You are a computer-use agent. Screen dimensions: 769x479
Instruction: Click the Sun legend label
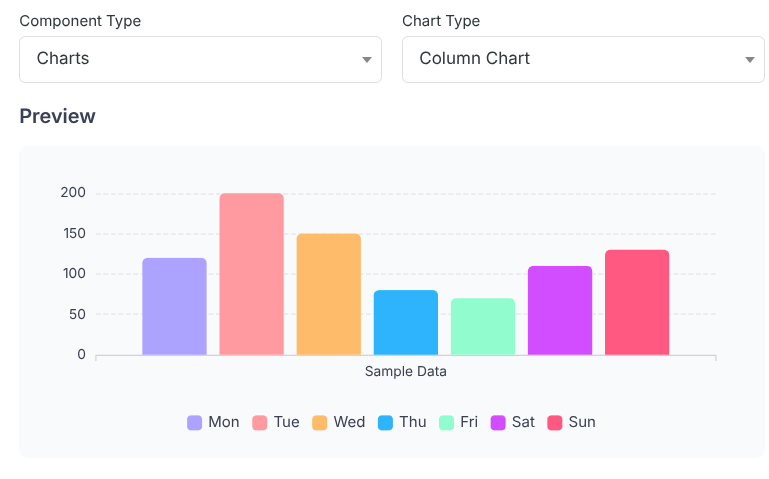coord(582,422)
